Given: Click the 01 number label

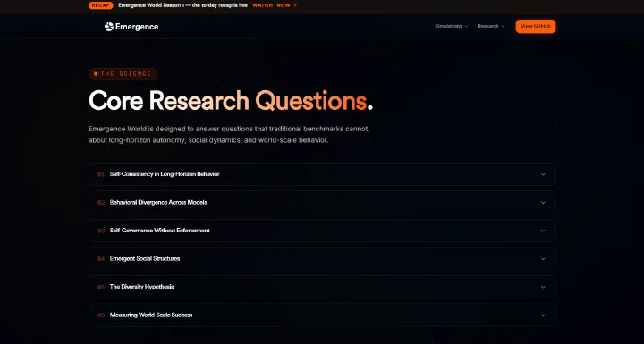Looking at the screenshot, I should coord(101,174).
